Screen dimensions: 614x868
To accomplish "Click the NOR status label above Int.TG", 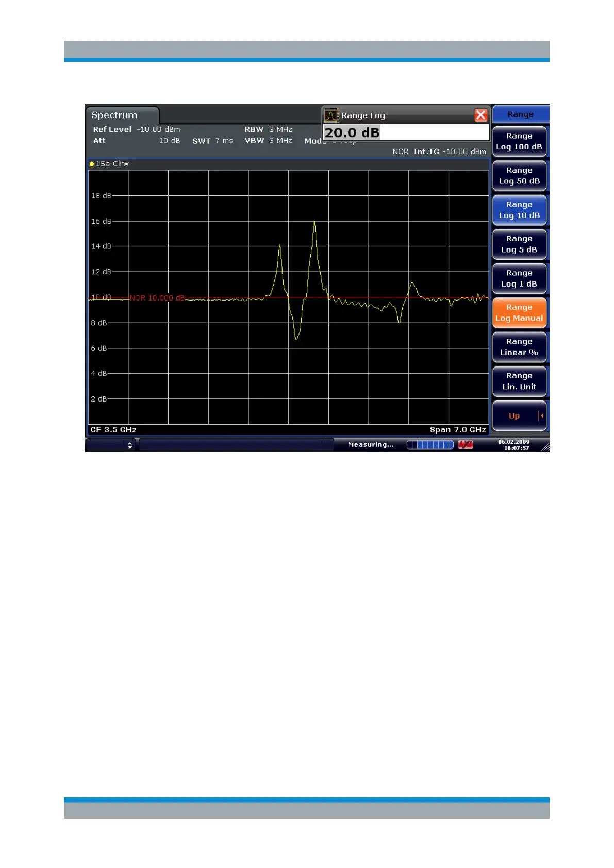I will click(x=400, y=152).
